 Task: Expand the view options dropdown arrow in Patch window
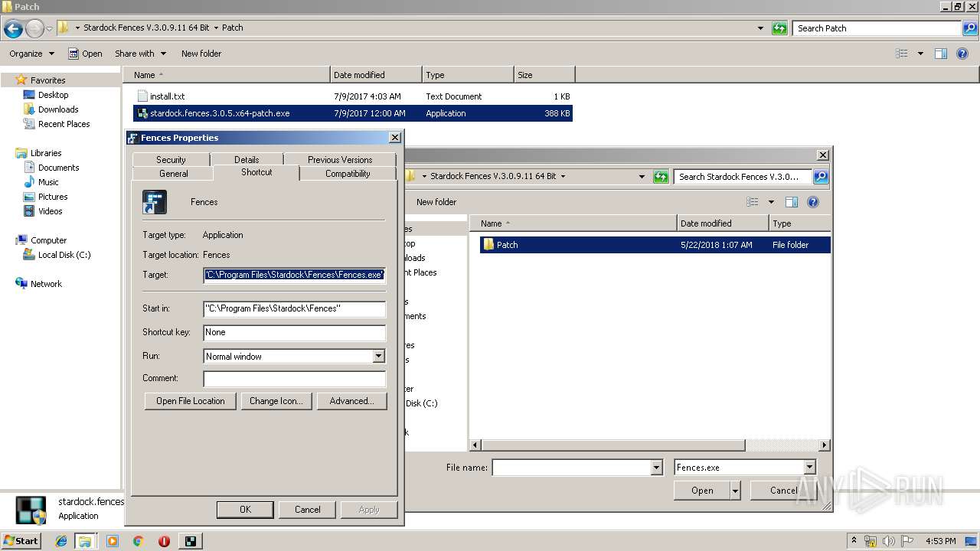coord(920,54)
